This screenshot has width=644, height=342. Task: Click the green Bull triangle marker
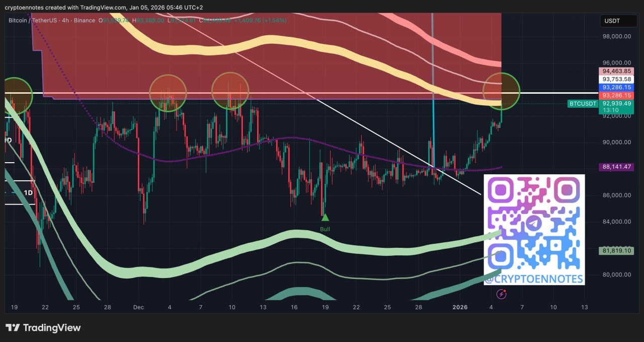325,218
